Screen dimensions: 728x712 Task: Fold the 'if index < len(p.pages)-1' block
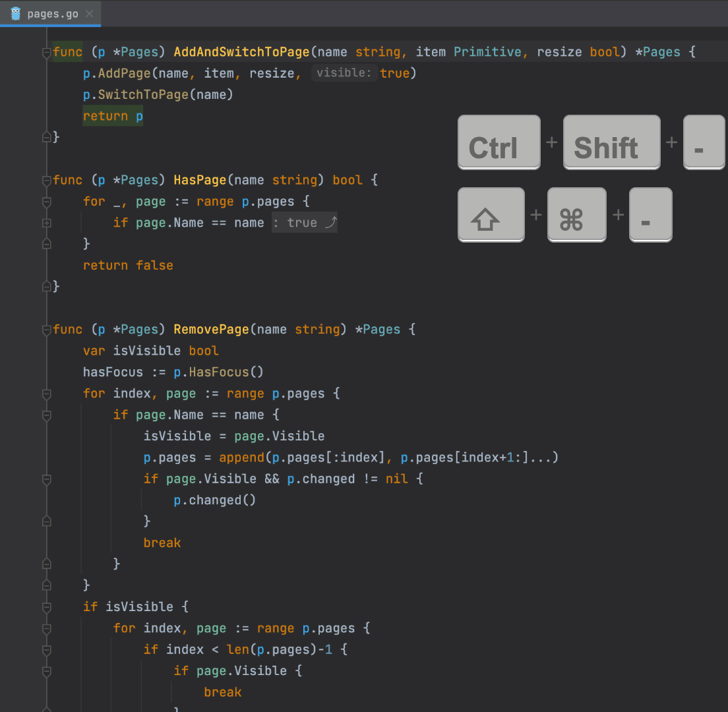[46, 650]
